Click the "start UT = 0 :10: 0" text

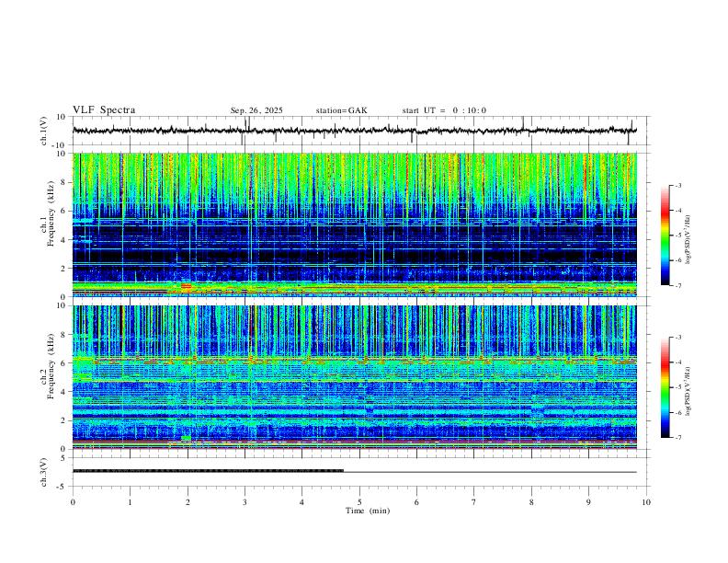pos(444,110)
